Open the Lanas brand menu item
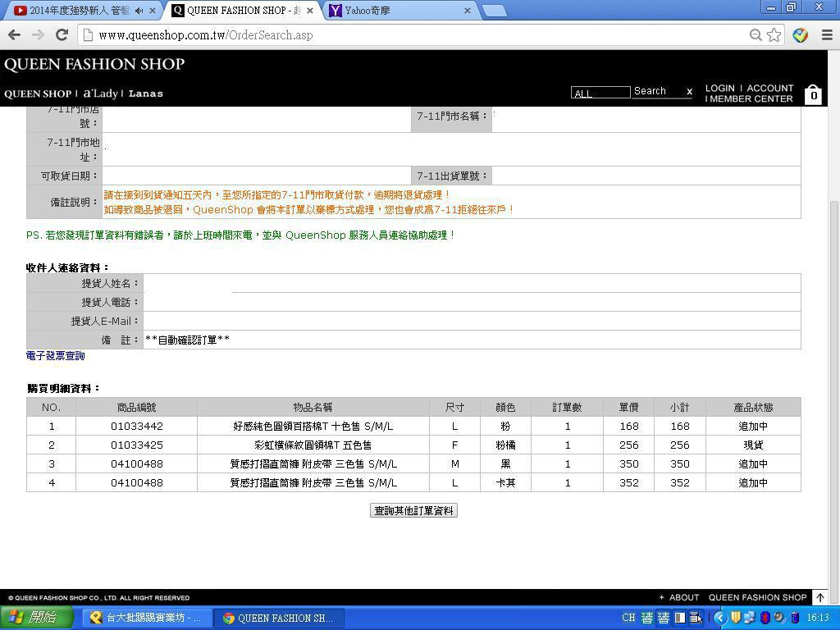The width and height of the screenshot is (840, 630). tap(145, 94)
